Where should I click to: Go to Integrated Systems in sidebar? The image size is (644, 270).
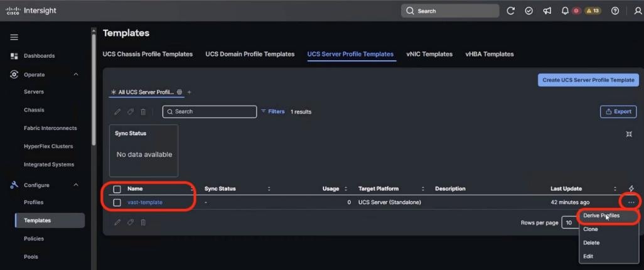pyautogui.click(x=49, y=165)
